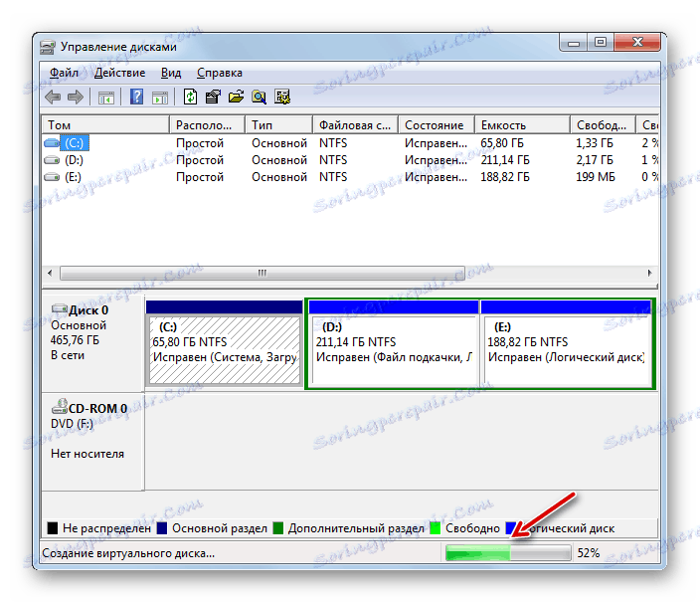This screenshot has width=700, height=603.
Task: Select the (E:) partition block in Disk 0
Action: click(x=566, y=343)
